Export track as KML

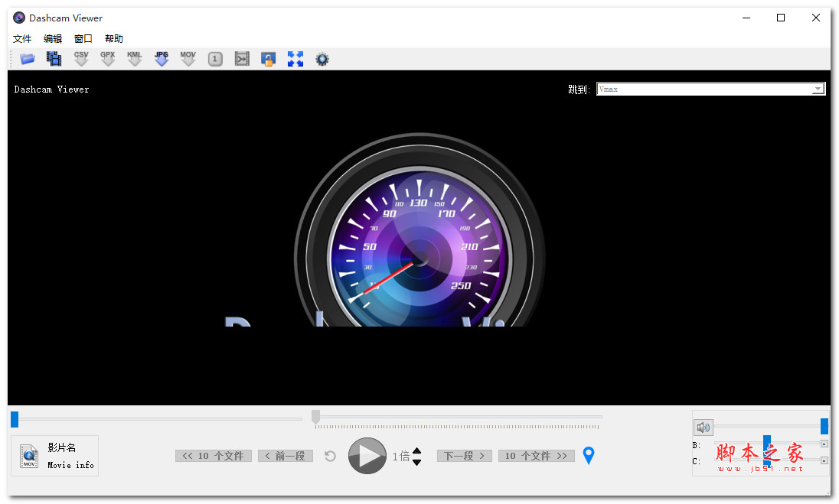(x=134, y=58)
